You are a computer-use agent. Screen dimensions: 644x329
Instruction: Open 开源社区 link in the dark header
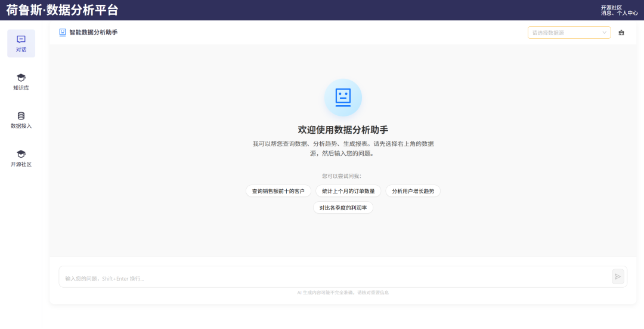(x=611, y=8)
